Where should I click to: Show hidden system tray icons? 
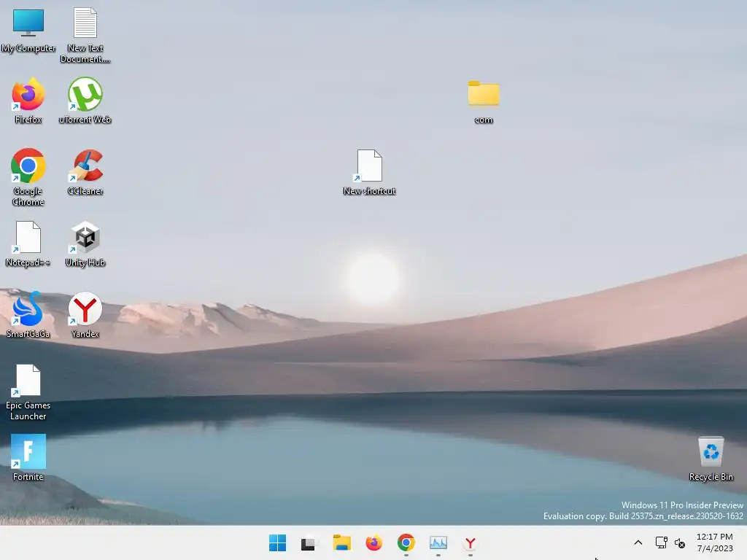click(x=638, y=542)
